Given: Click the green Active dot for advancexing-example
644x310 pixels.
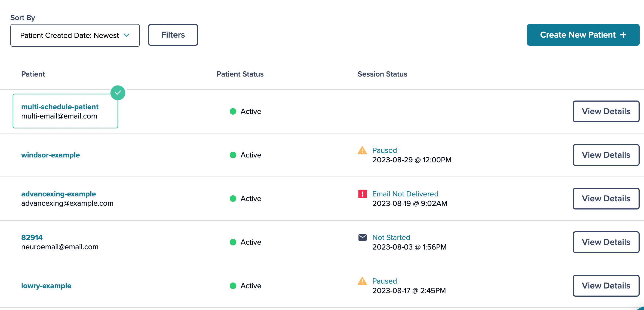Looking at the screenshot, I should 233,199.
